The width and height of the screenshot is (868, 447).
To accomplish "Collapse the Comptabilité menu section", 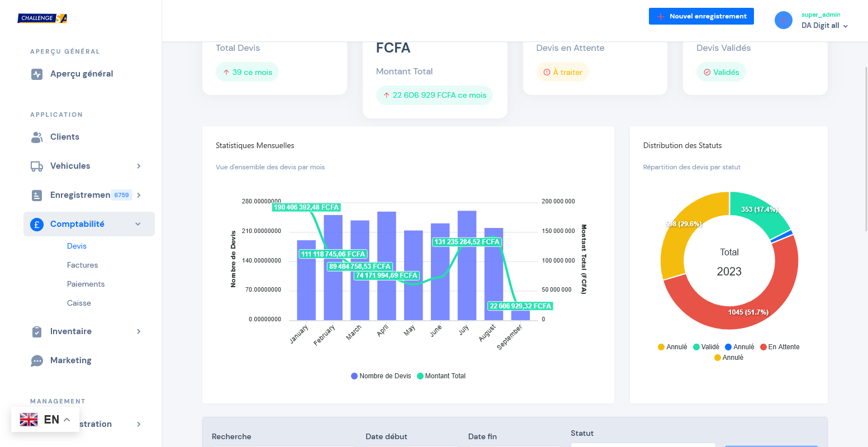I will click(x=138, y=224).
